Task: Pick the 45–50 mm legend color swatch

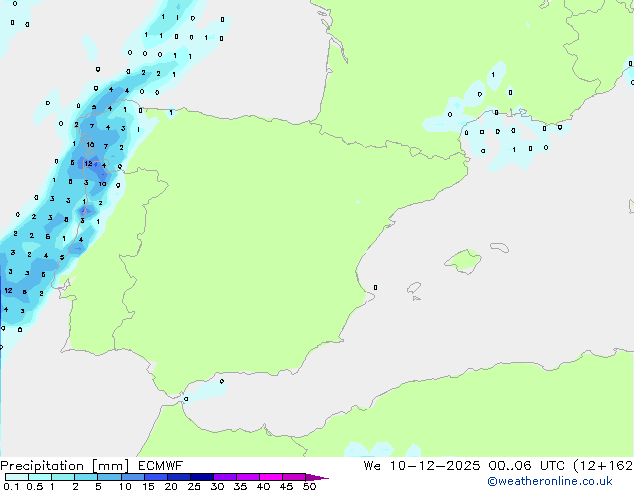Action: (294, 477)
